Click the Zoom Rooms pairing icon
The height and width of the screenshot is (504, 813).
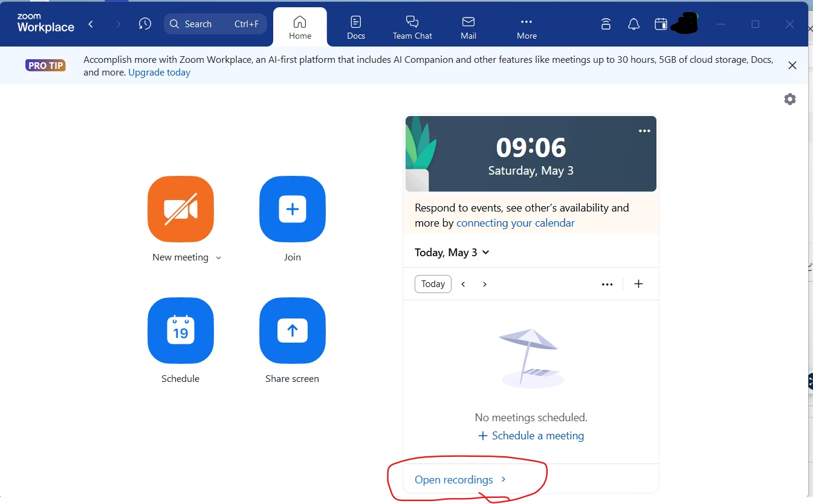606,24
